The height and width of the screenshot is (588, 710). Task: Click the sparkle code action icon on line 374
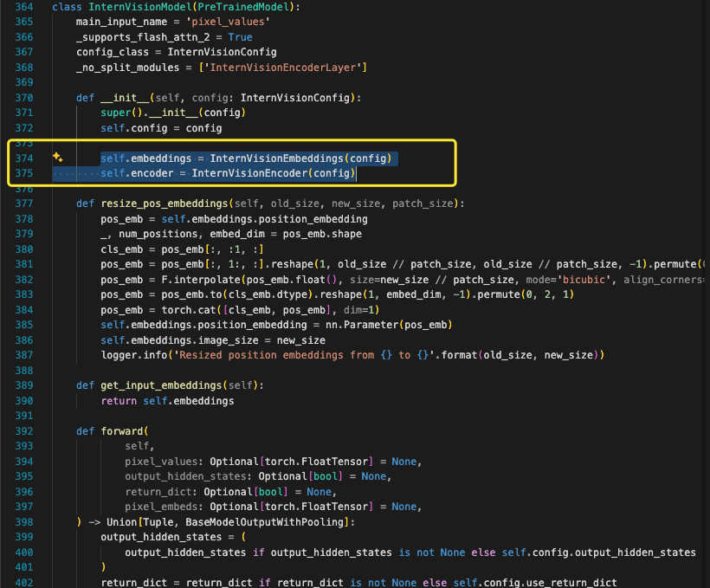(58, 158)
